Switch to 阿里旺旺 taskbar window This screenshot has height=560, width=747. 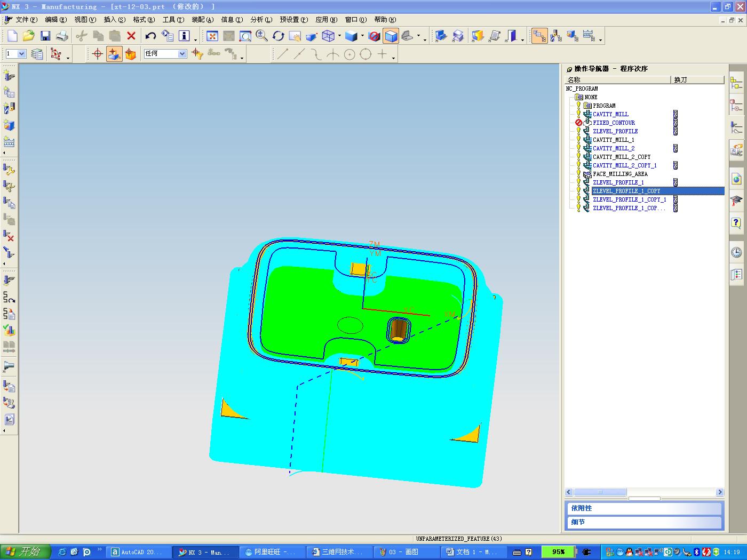pos(273,552)
